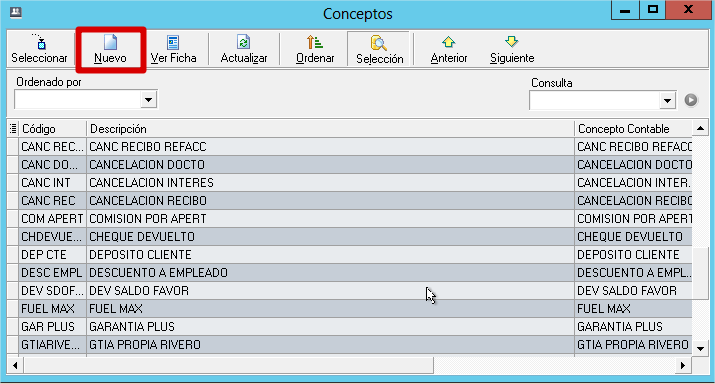Viewport: 715px width, 384px height.
Task: Sort by the Código column header
Action: point(52,129)
